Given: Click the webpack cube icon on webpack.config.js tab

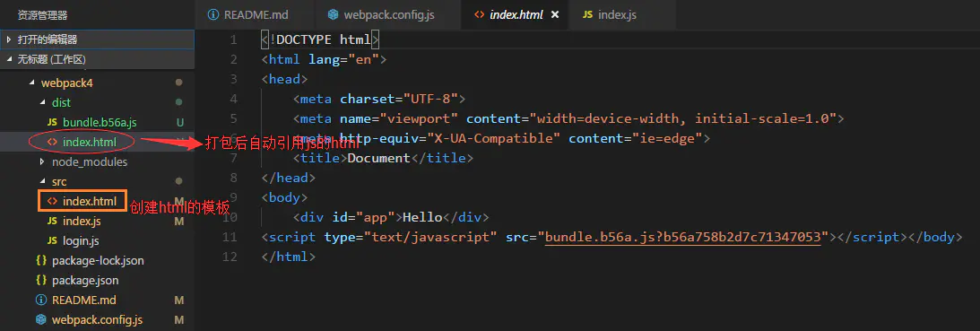Looking at the screenshot, I should [334, 14].
